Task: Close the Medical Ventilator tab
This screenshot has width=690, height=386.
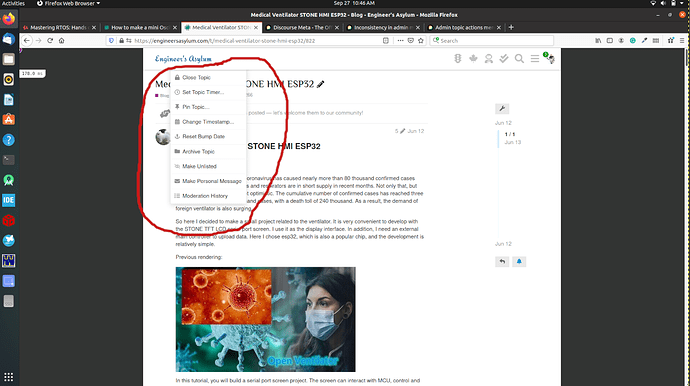Action: 256,27
